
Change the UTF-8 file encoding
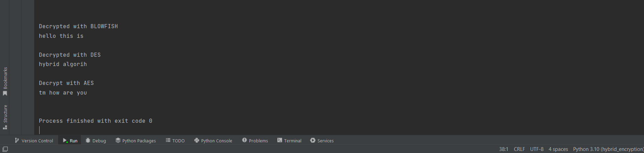click(537, 149)
